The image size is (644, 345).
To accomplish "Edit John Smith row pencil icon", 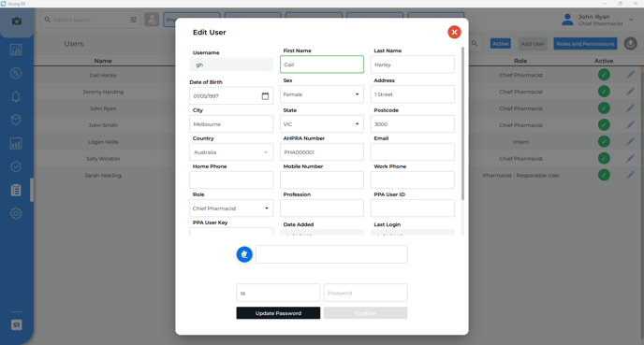I will pos(631,124).
